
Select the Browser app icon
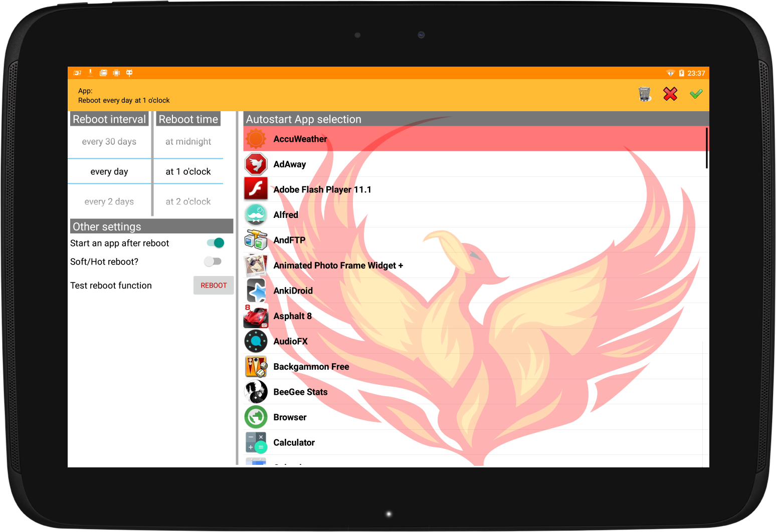pos(256,417)
